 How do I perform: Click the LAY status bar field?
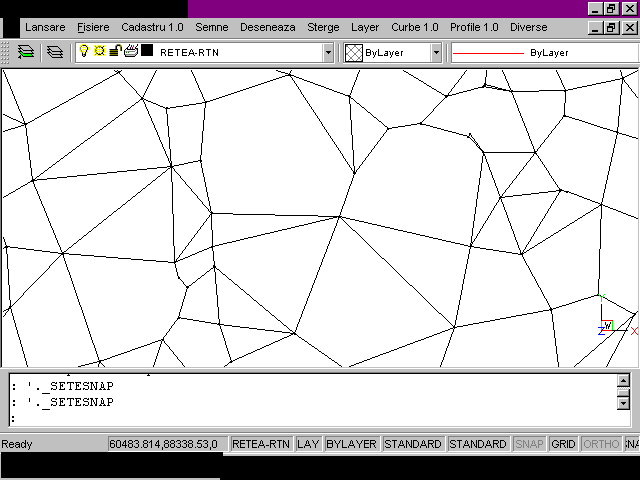[x=308, y=444]
